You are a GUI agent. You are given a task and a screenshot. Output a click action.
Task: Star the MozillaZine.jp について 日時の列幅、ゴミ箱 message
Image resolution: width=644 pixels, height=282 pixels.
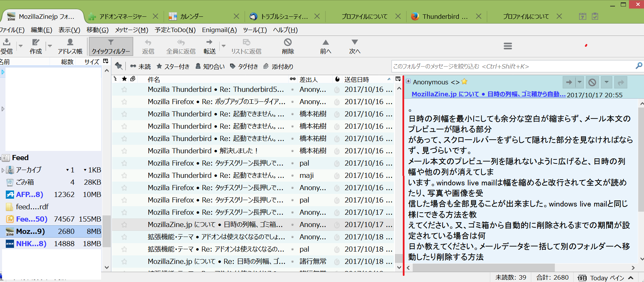124,224
